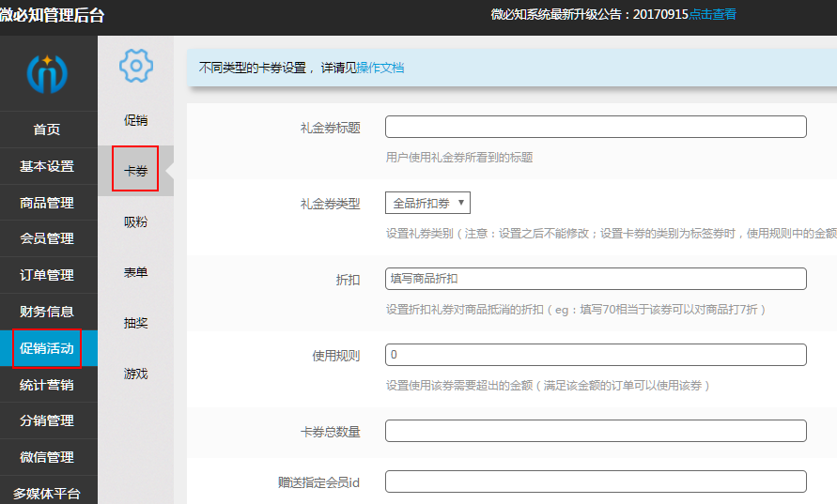
Task: Open 统计营销 menu item
Action: 47,385
